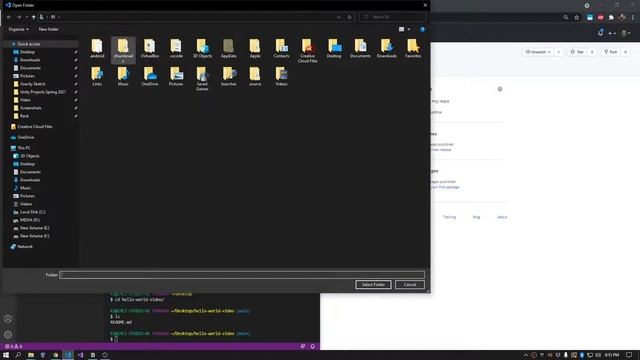Open Local Disk (C:) in navigation pane
The width and height of the screenshot is (640, 360).
click(32, 212)
